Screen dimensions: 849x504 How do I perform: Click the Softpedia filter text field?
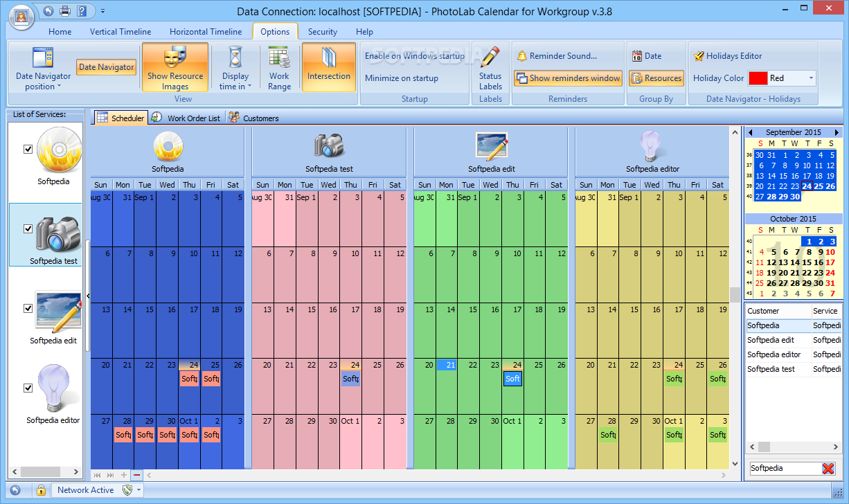[x=784, y=469]
